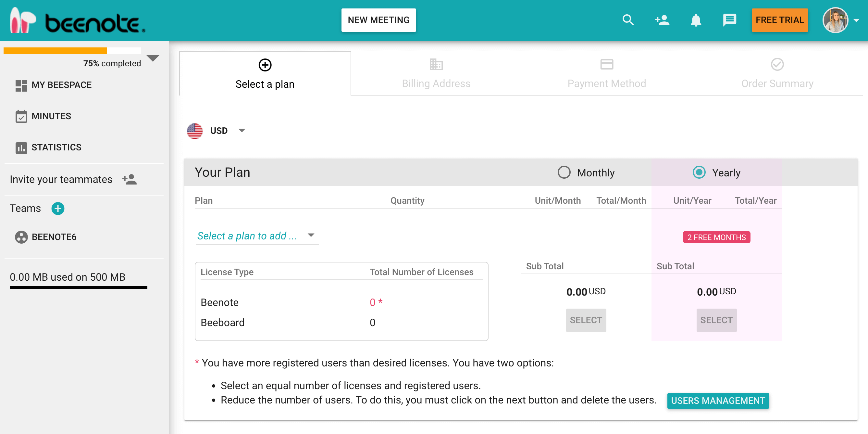Click the US flag currency icon

[x=195, y=131]
